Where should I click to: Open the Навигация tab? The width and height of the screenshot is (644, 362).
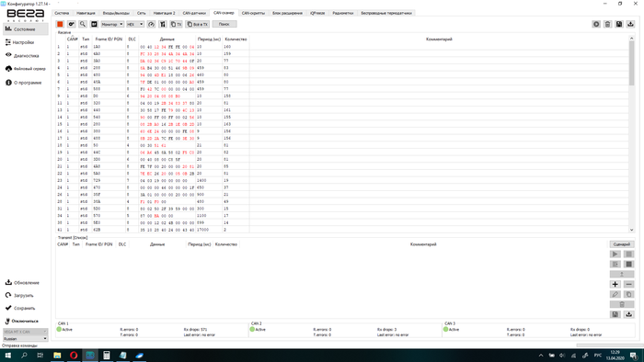(x=86, y=13)
